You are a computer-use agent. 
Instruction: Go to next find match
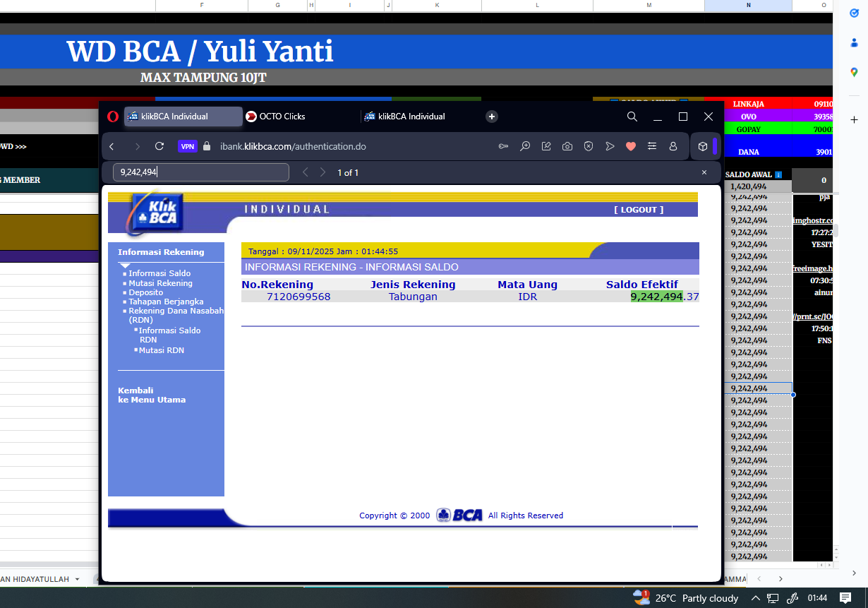tap(323, 172)
